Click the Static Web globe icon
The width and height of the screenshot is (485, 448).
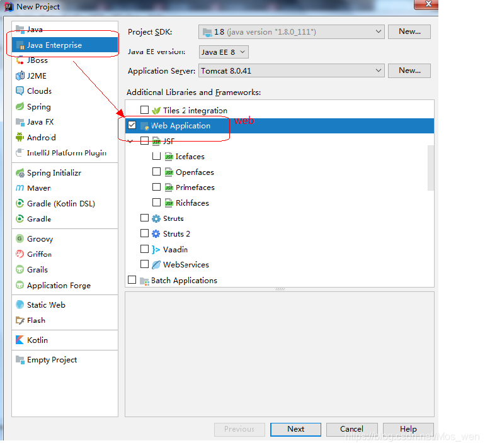pyautogui.click(x=20, y=305)
